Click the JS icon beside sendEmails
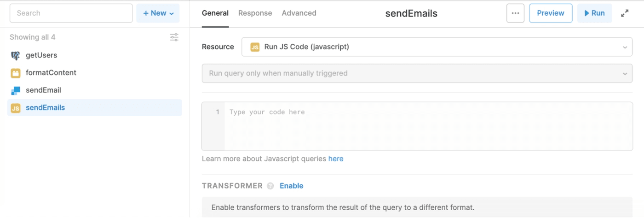 coord(16,108)
